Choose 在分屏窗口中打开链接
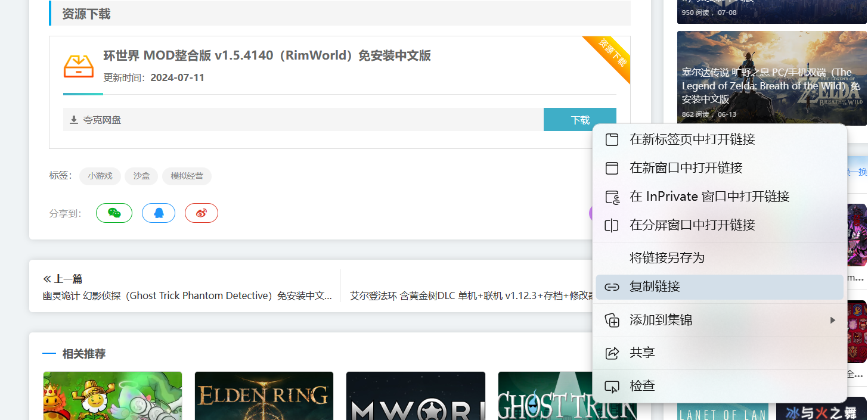 pyautogui.click(x=720, y=225)
